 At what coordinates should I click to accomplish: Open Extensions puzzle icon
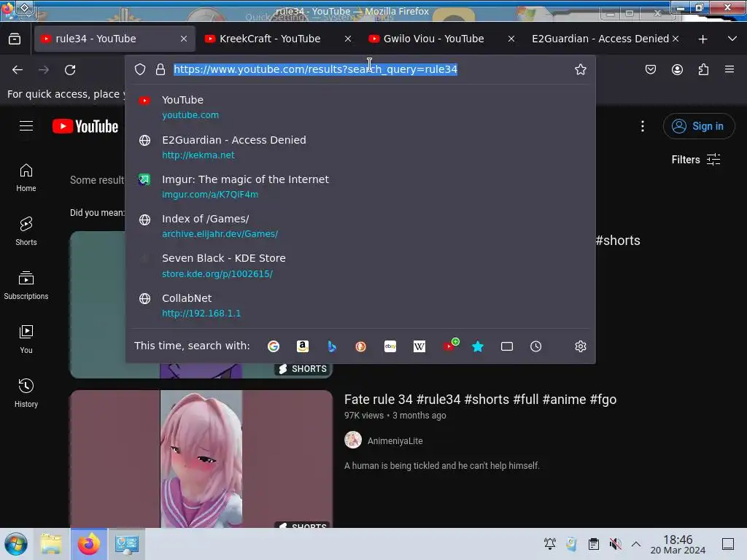click(703, 69)
